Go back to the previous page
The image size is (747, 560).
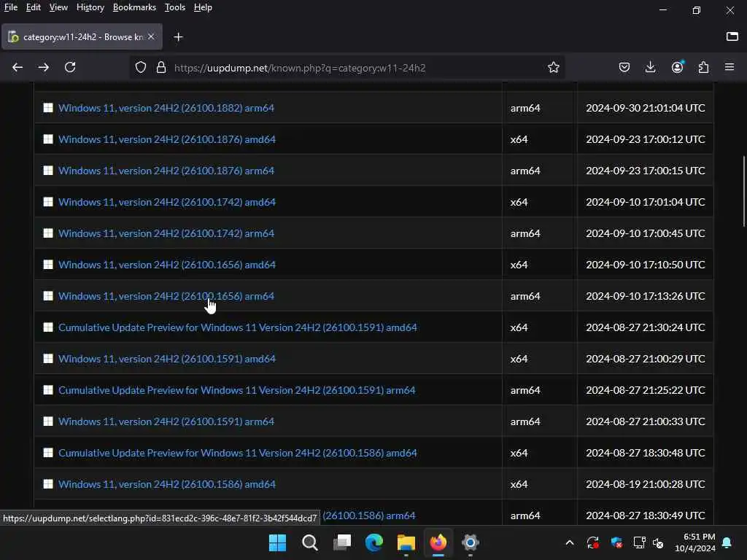18,67
